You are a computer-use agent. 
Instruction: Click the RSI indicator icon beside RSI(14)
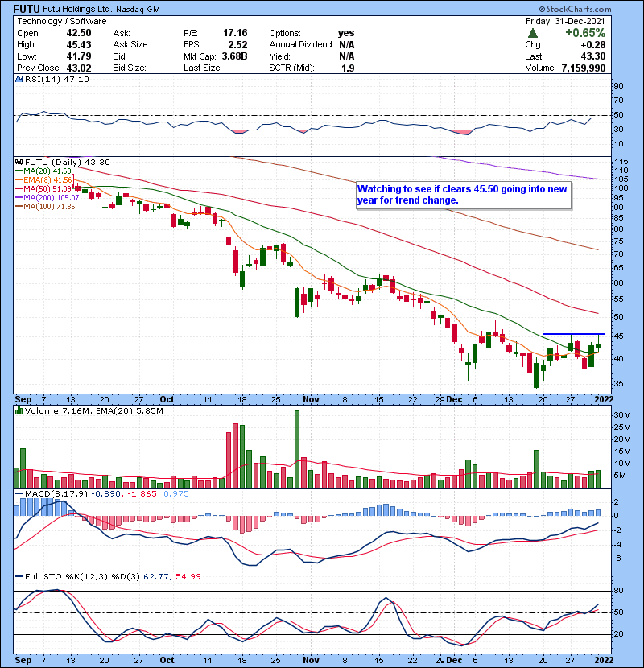19,79
